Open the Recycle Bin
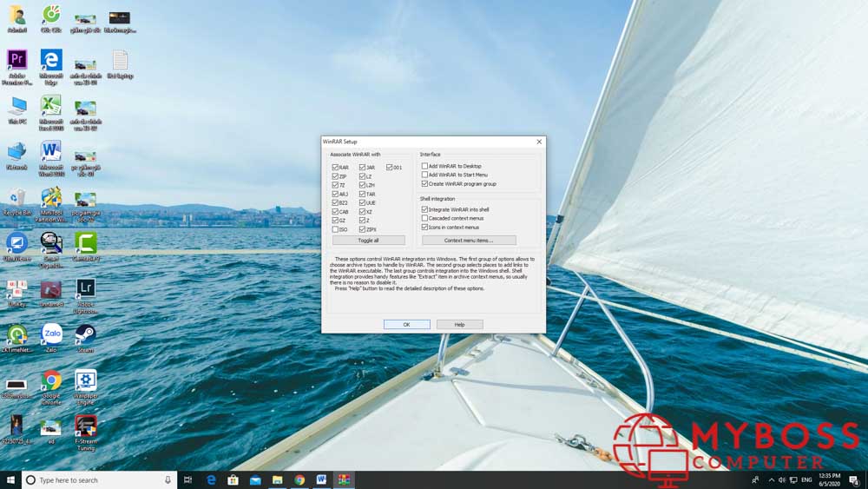Screen dimensions: 868x489 point(16,198)
